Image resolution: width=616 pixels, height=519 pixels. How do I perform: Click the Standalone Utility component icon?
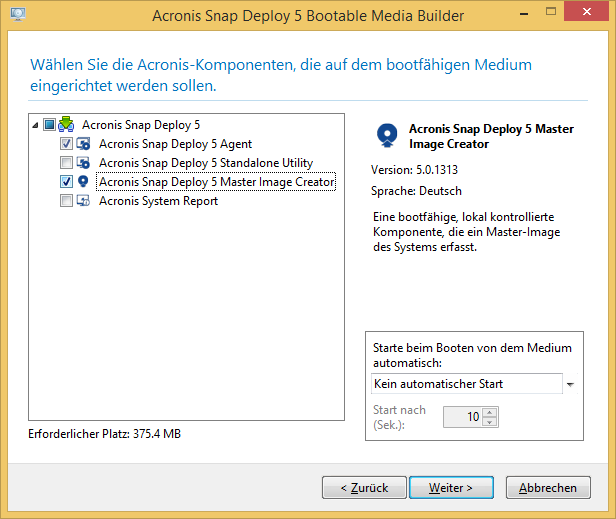pyautogui.click(x=83, y=163)
